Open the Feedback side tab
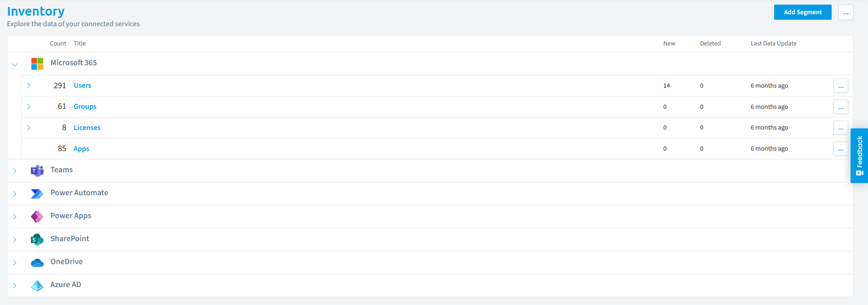This screenshot has width=868, height=305. (859, 156)
